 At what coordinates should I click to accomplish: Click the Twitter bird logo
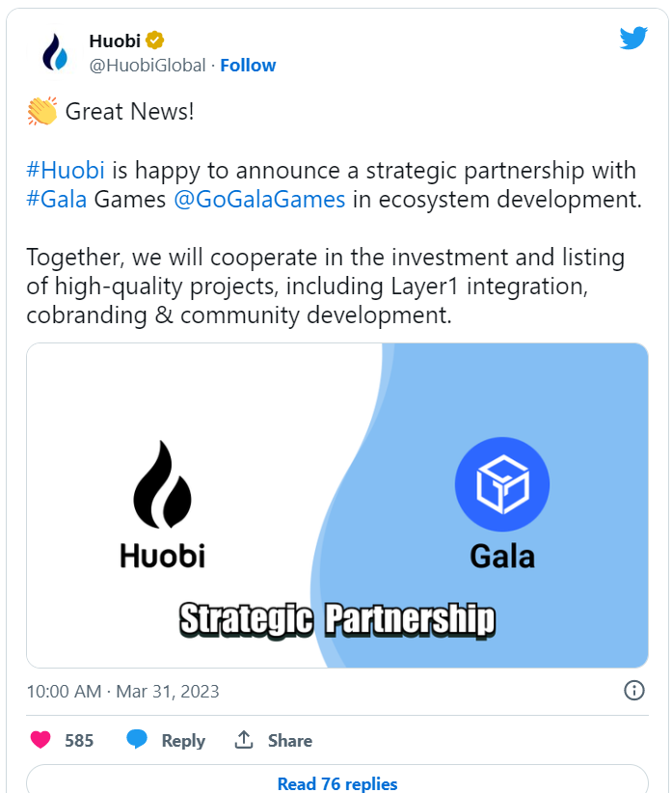632,40
